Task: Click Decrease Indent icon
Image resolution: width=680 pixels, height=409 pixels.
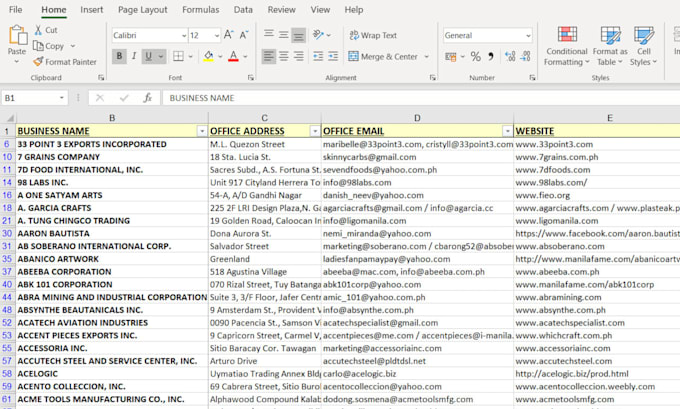Action: [x=318, y=56]
